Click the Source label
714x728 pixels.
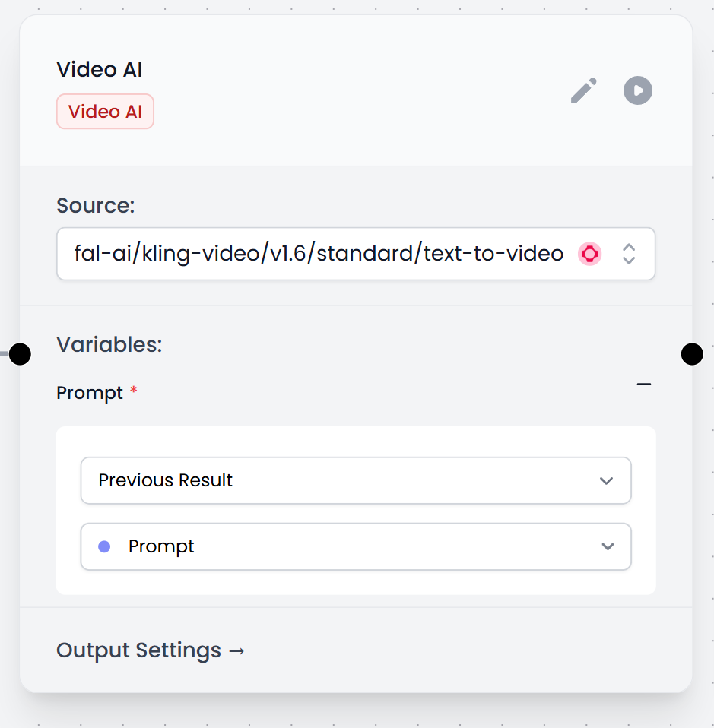[x=95, y=206]
